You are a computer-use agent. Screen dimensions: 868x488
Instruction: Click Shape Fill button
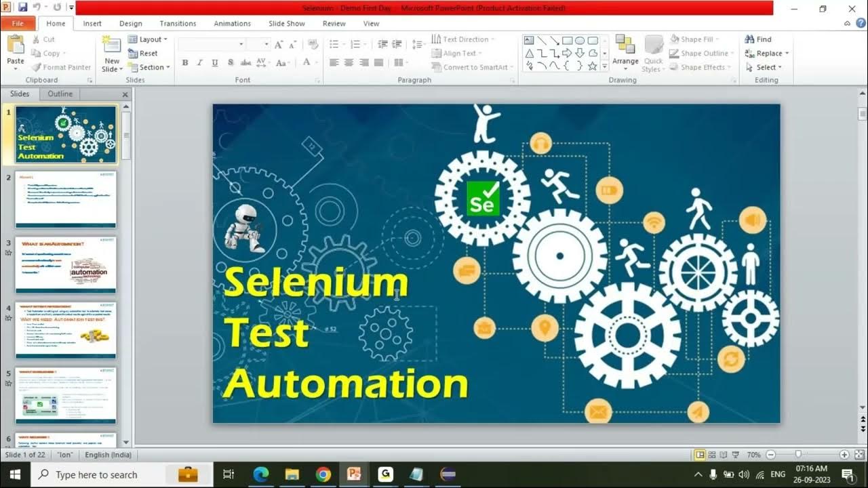(x=694, y=39)
